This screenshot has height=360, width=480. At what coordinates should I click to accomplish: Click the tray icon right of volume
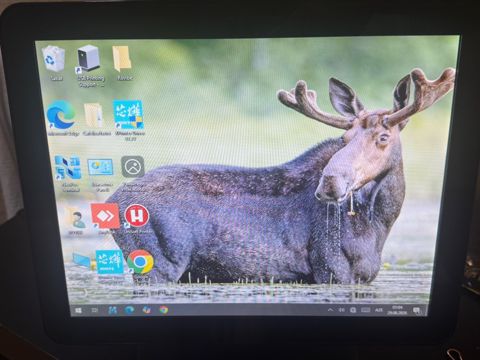click(353, 310)
